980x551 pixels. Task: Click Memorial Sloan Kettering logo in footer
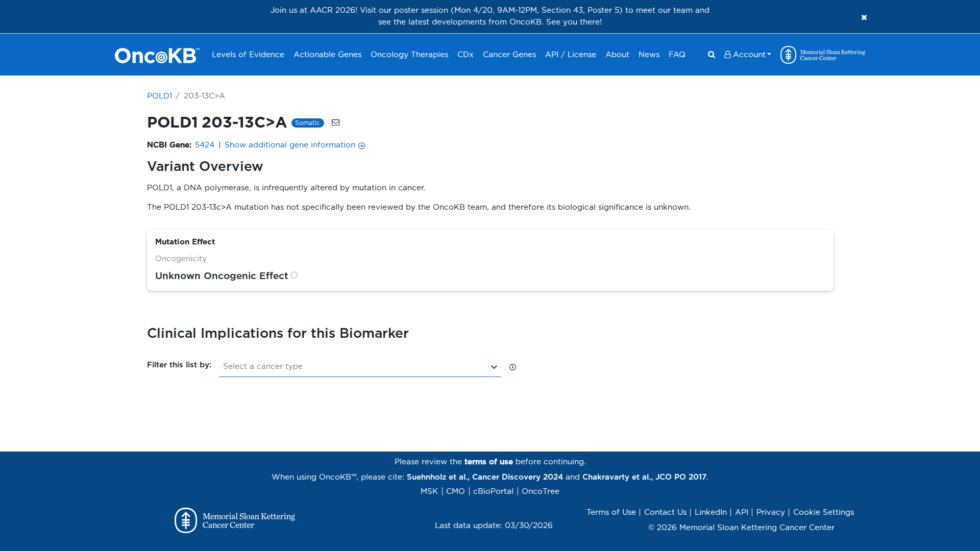coord(235,520)
